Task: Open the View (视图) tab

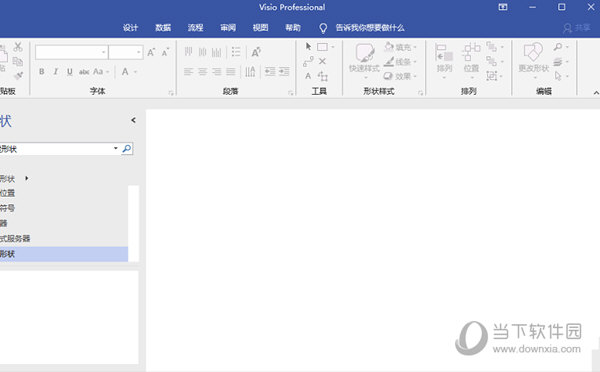Action: [260, 28]
